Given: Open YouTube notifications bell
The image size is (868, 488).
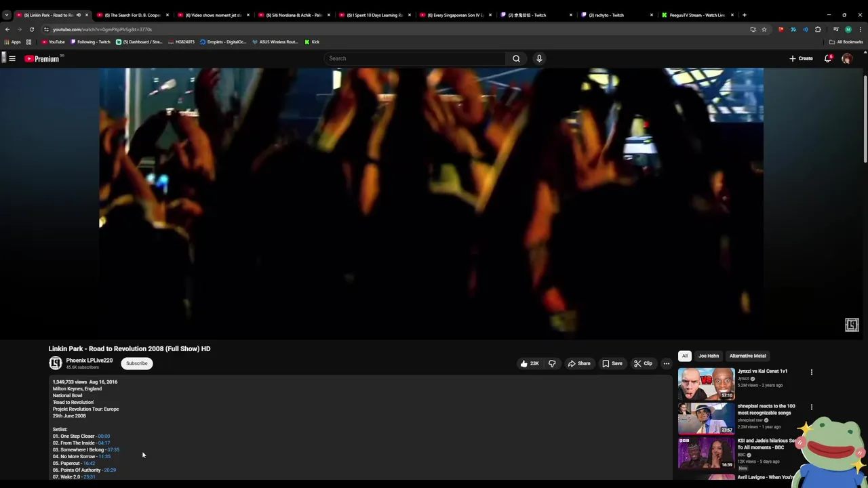Looking at the screenshot, I should tap(828, 58).
